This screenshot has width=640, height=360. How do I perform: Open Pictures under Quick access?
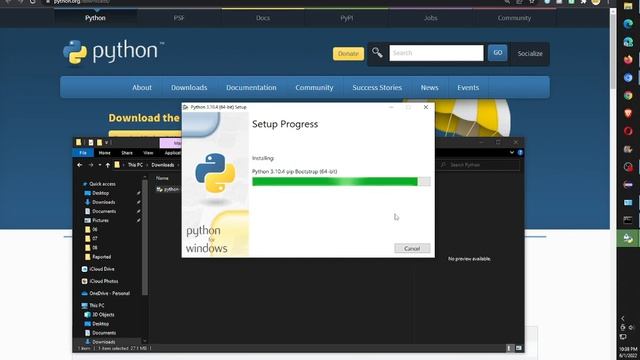coord(97,220)
